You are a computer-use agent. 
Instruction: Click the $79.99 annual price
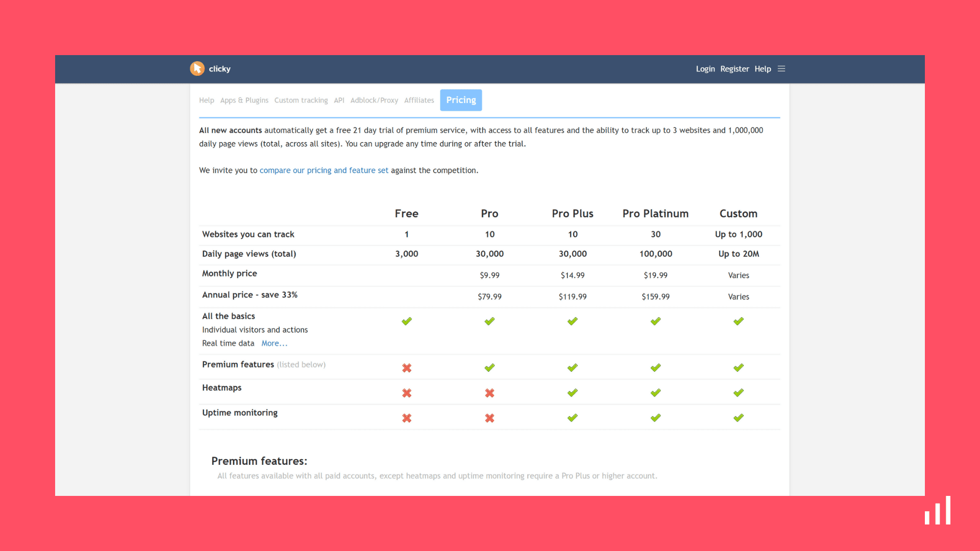(489, 297)
